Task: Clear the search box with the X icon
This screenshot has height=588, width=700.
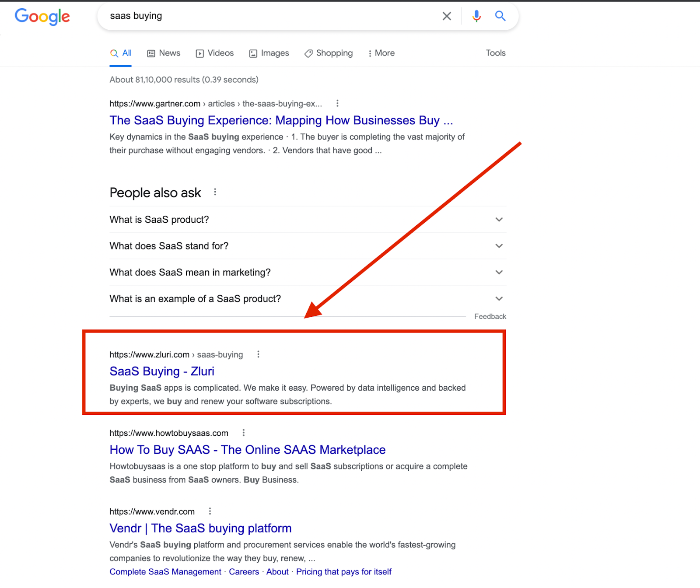Action: (447, 16)
